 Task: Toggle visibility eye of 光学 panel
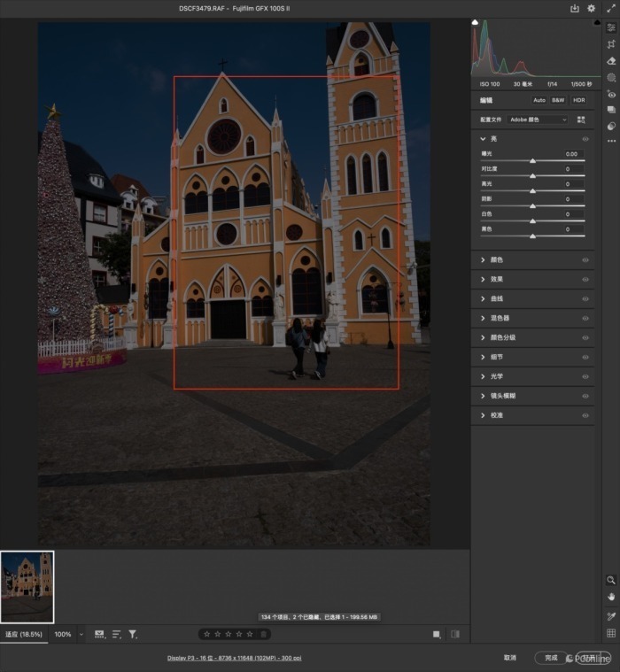(x=585, y=376)
